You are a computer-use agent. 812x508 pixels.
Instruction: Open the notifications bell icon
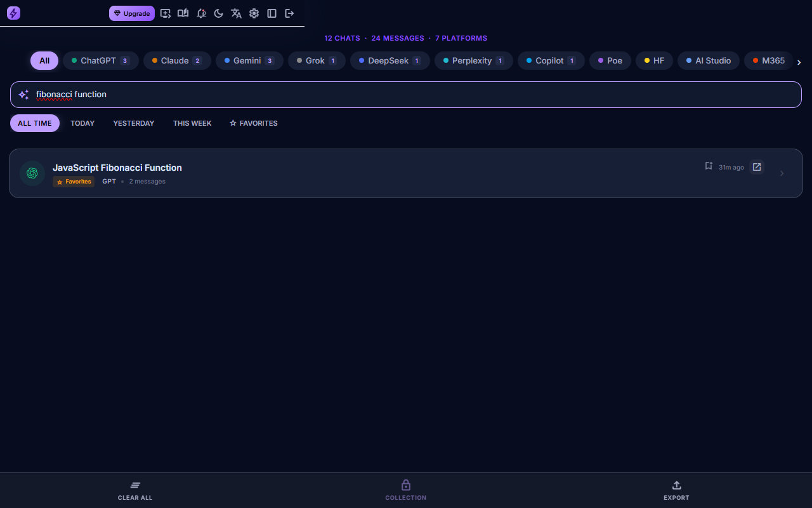tap(201, 13)
